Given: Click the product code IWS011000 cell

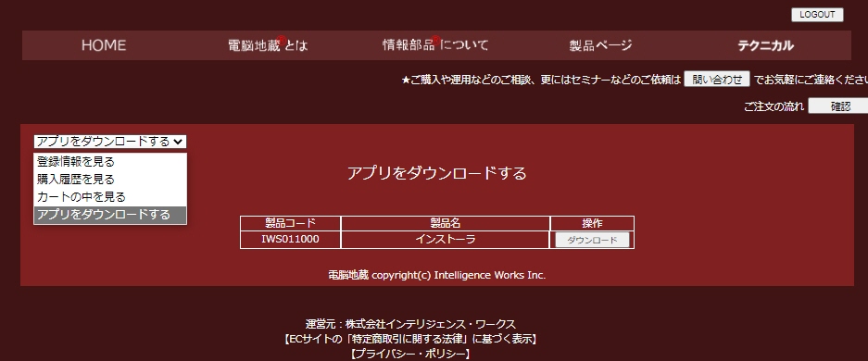Looking at the screenshot, I should pyautogui.click(x=290, y=240).
